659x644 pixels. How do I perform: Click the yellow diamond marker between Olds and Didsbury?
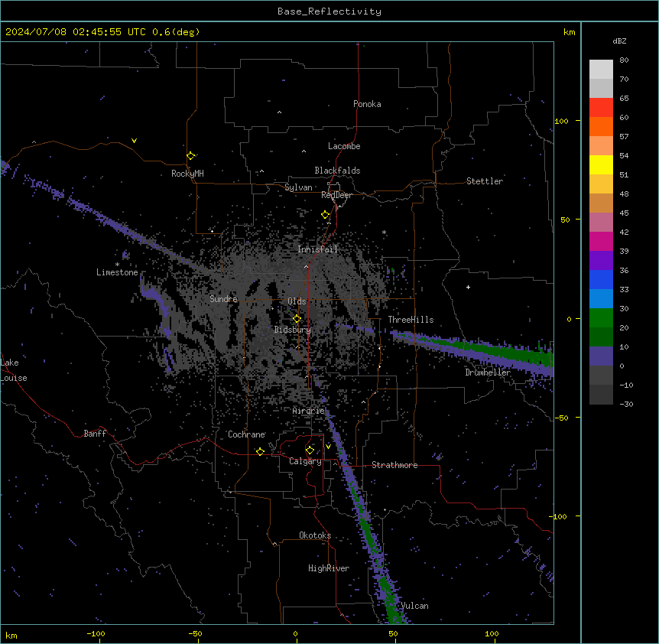pyautogui.click(x=297, y=319)
